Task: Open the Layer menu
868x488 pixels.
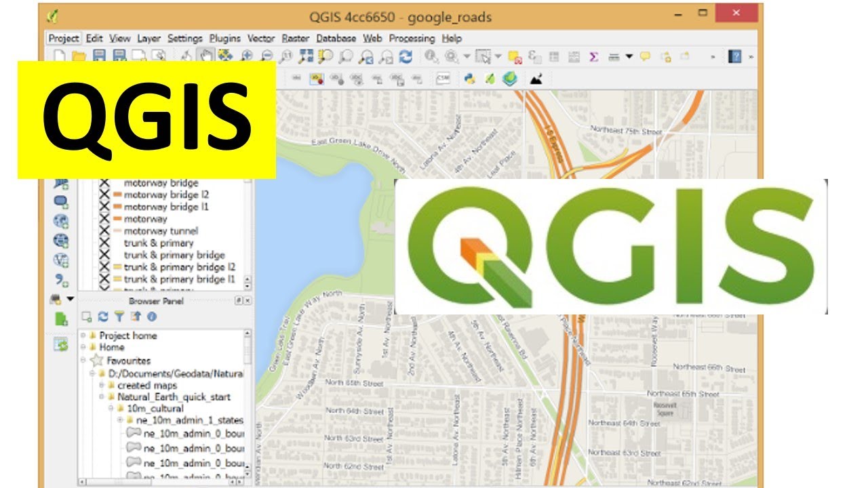Action: 149,39
